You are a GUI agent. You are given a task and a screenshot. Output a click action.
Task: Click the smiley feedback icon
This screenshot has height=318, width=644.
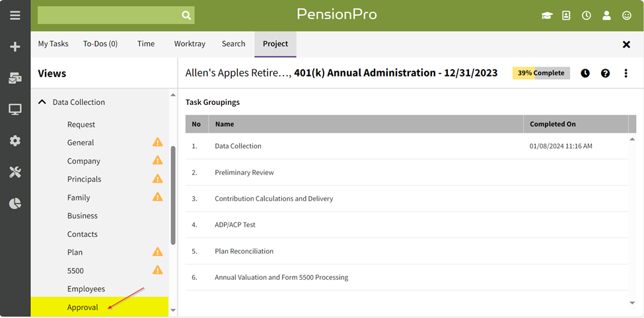pos(627,16)
